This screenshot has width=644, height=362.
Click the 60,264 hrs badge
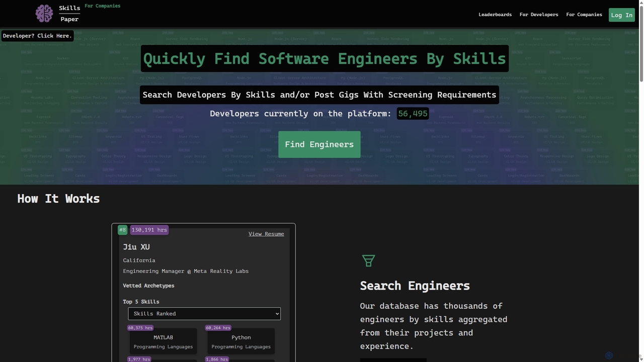tap(218, 328)
